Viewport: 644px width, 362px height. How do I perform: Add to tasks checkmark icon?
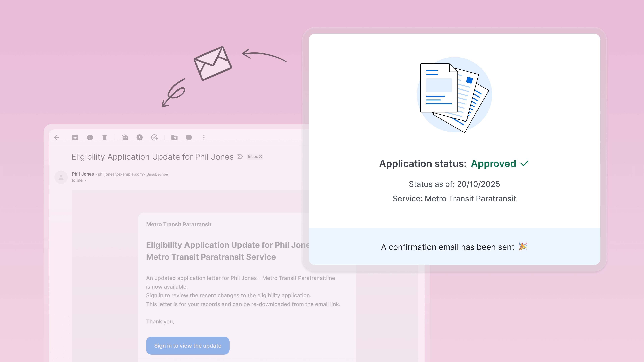[154, 137]
